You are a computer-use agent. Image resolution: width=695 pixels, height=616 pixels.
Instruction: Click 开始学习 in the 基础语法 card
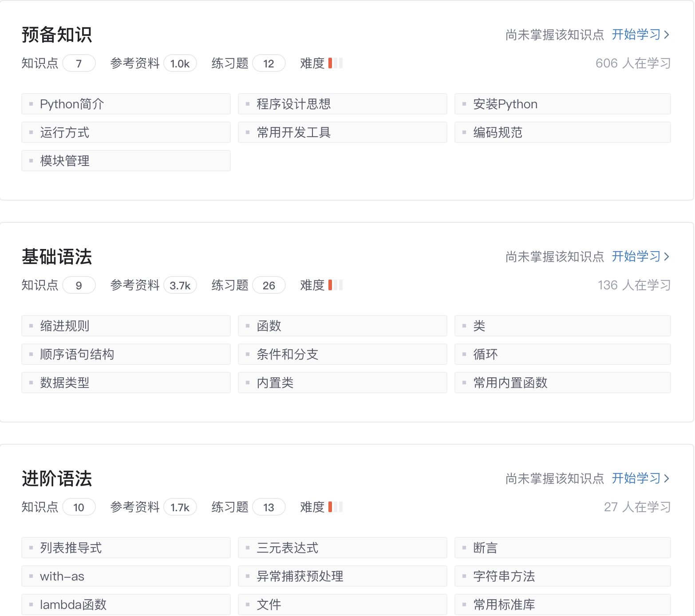pos(636,257)
